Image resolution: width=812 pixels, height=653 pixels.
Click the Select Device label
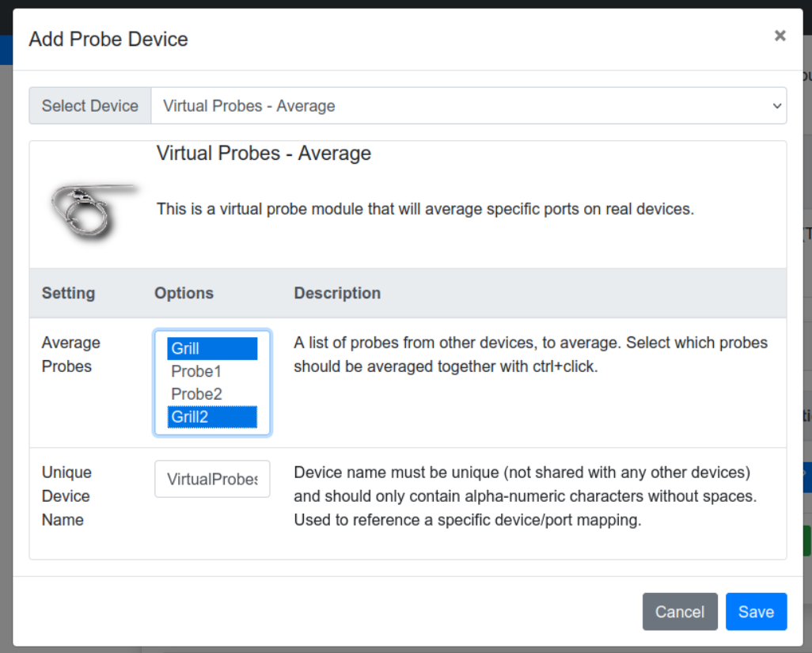(90, 106)
